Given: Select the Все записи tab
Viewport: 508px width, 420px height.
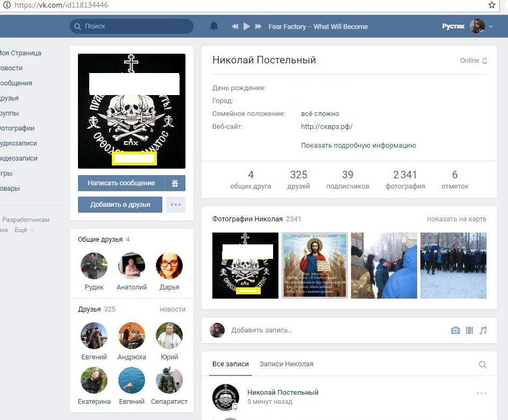Looking at the screenshot, I should (x=231, y=364).
